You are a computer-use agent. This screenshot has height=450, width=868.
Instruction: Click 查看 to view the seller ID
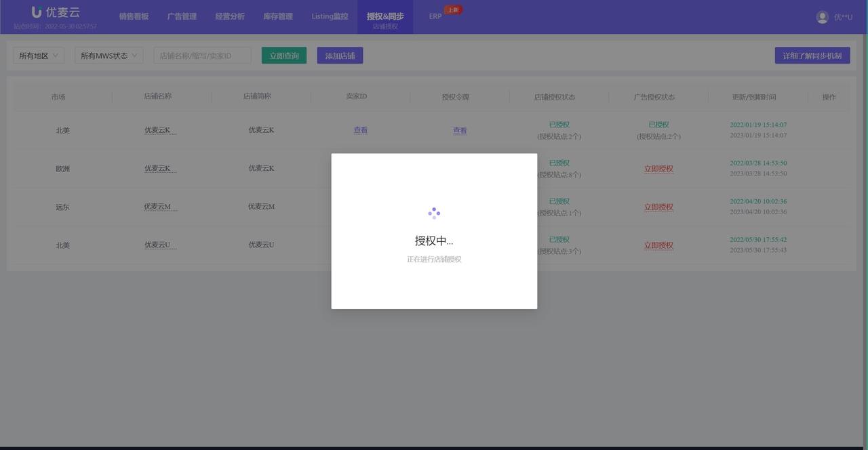pyautogui.click(x=360, y=129)
